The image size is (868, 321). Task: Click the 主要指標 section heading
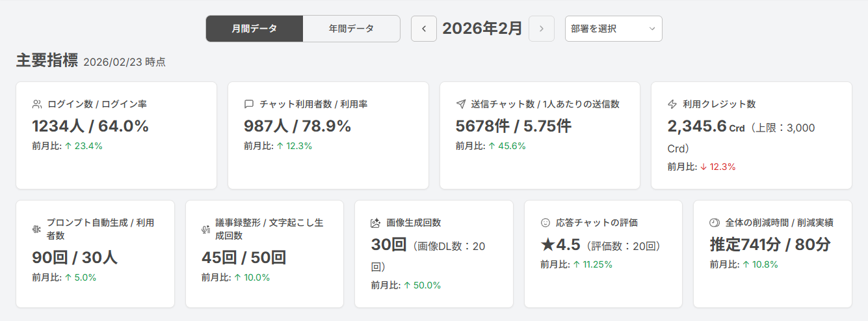pyautogui.click(x=47, y=61)
